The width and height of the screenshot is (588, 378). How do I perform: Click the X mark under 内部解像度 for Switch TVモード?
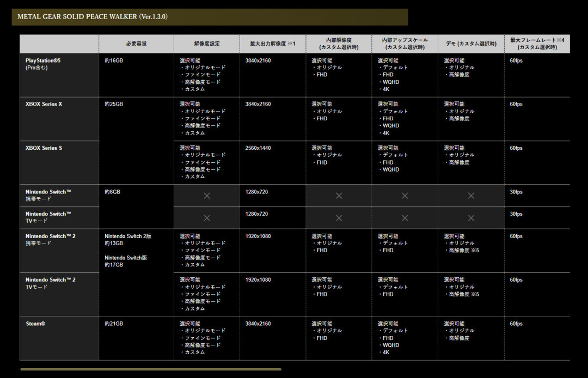339,218
